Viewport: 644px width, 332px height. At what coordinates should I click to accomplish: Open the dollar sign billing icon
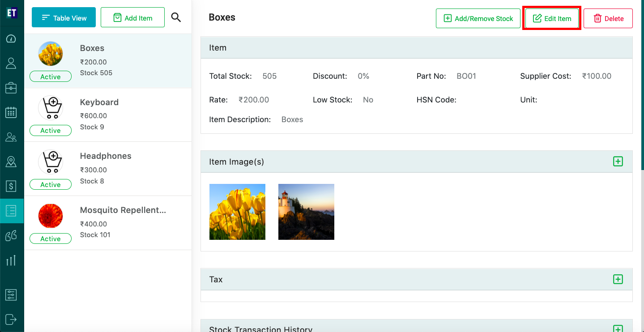click(x=11, y=186)
